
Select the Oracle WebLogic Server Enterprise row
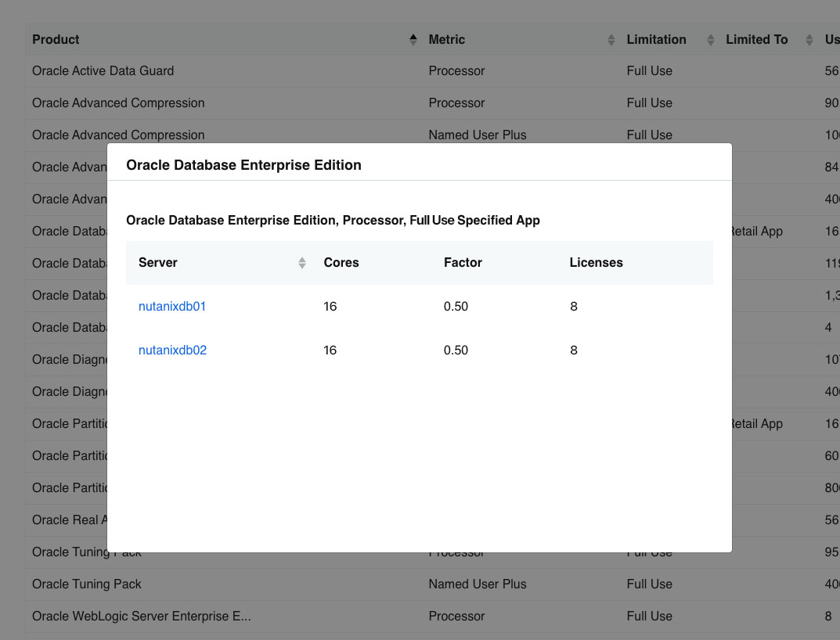pyautogui.click(x=139, y=616)
